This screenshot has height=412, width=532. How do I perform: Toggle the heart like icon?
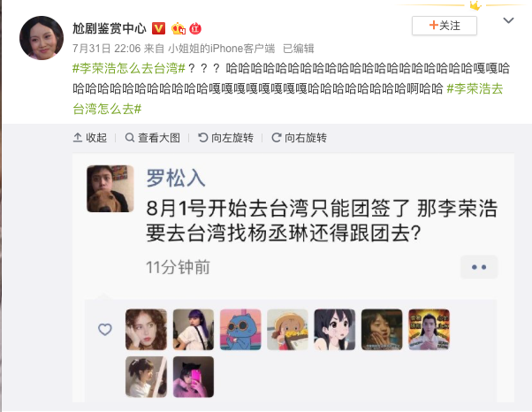(105, 329)
